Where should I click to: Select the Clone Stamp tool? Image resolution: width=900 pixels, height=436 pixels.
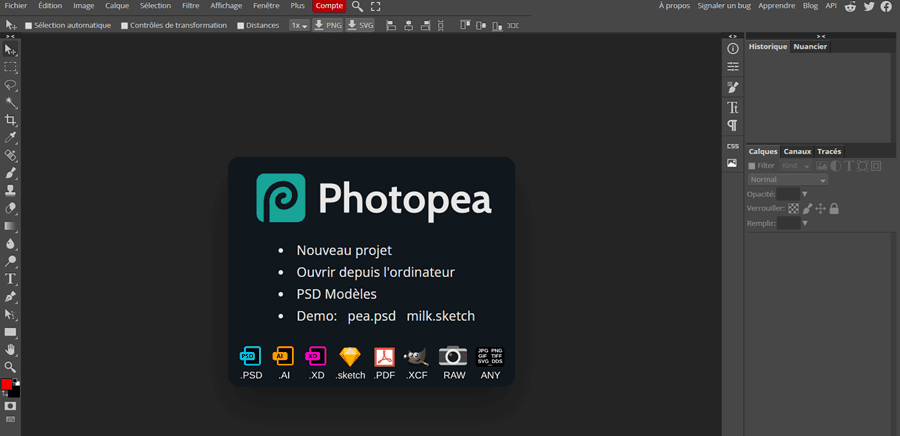(10, 190)
